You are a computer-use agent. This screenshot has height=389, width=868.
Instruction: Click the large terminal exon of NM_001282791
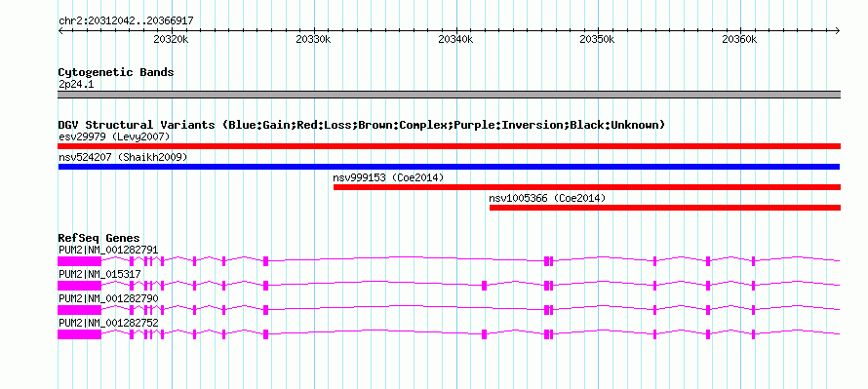tap(80, 261)
